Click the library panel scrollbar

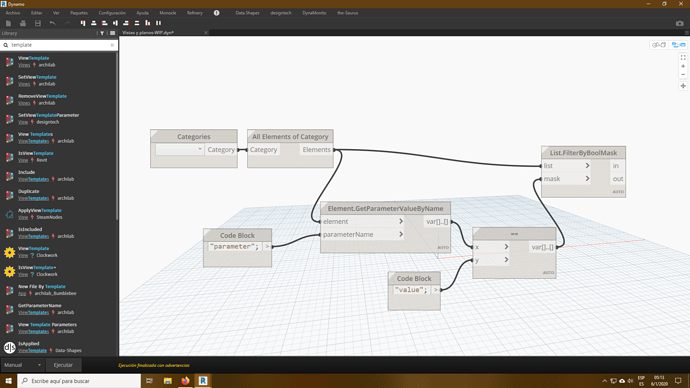pos(117,136)
